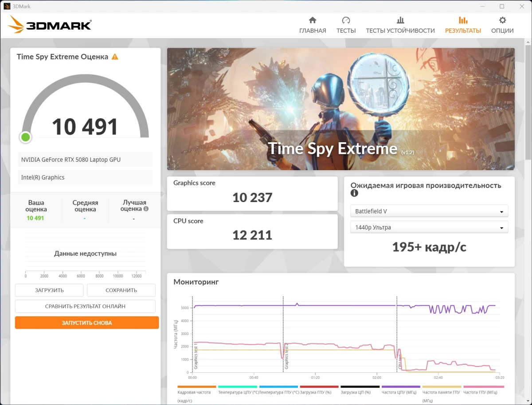Click the Graphics test 2 marker on the chart
This screenshot has height=405, width=532.
pos(286,356)
